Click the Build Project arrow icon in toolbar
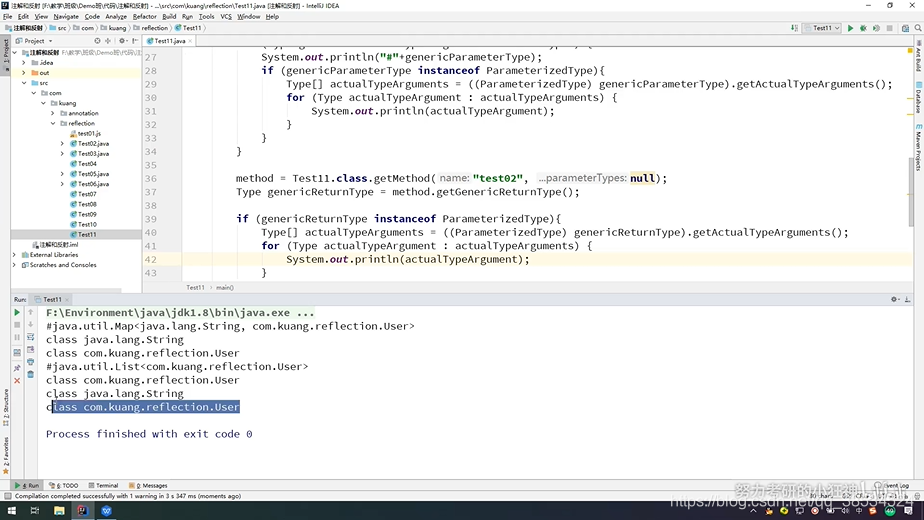The width and height of the screenshot is (924, 520). coord(794,28)
